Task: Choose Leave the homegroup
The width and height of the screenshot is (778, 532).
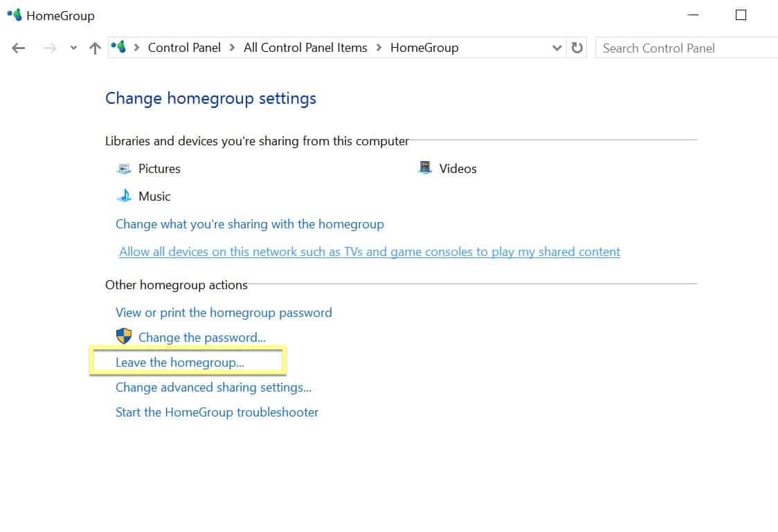Action: 179,363
